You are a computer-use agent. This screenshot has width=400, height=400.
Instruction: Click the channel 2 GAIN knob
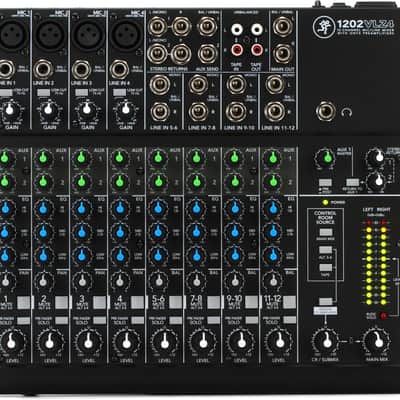pos(49,110)
